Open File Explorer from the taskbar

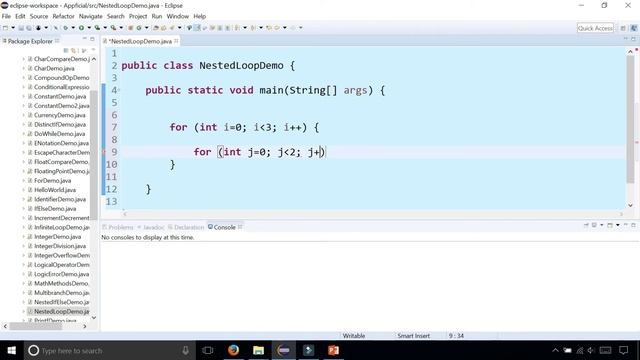[258, 350]
